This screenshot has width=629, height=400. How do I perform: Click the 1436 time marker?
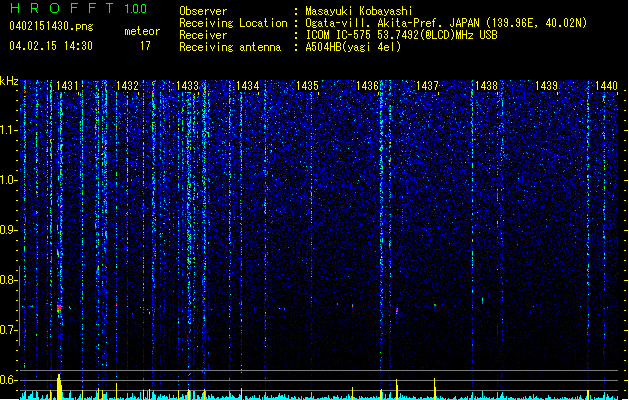[367, 86]
